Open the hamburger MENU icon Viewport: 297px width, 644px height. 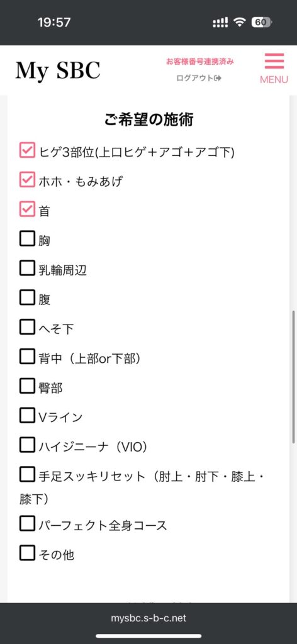274,69
